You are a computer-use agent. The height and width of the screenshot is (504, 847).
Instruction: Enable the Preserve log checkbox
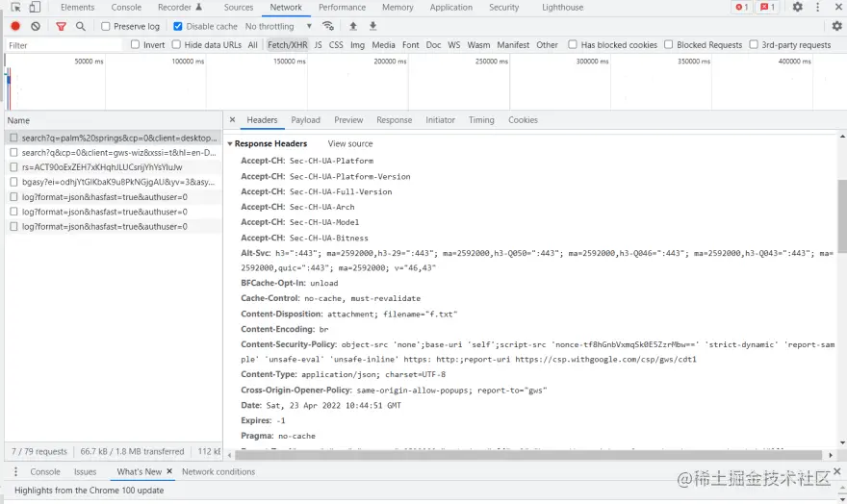pos(106,27)
